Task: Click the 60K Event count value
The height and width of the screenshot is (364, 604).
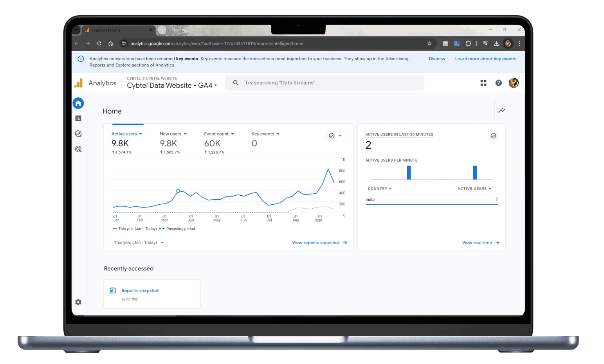Action: pos(213,144)
